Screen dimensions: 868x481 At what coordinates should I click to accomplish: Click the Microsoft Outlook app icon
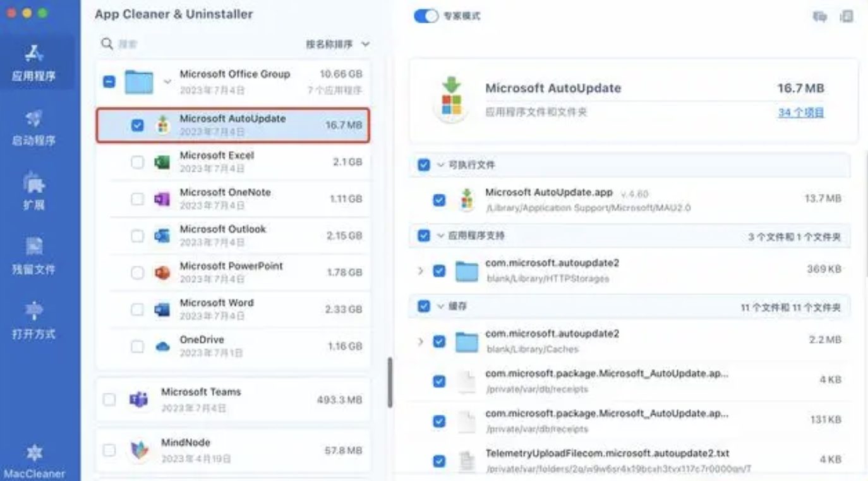pos(162,235)
